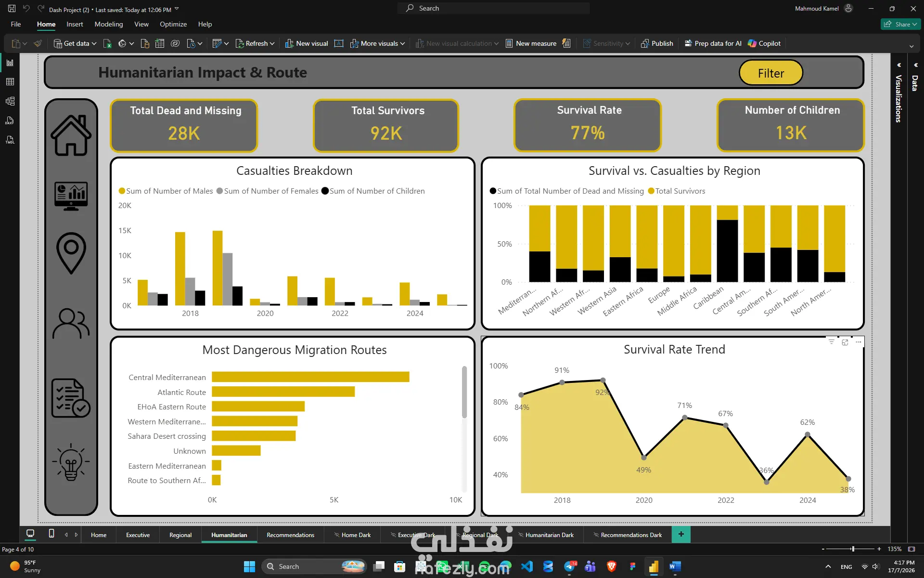924x578 pixels.
Task: Open the Modeling ribbon tab
Action: [109, 24]
